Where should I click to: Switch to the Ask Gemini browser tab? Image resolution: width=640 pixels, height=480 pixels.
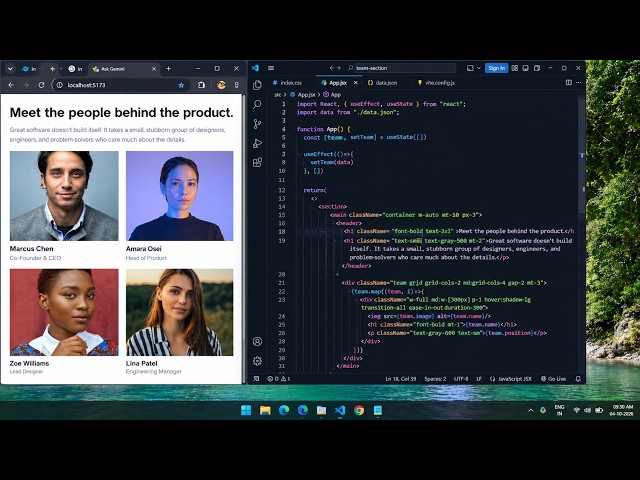124,69
